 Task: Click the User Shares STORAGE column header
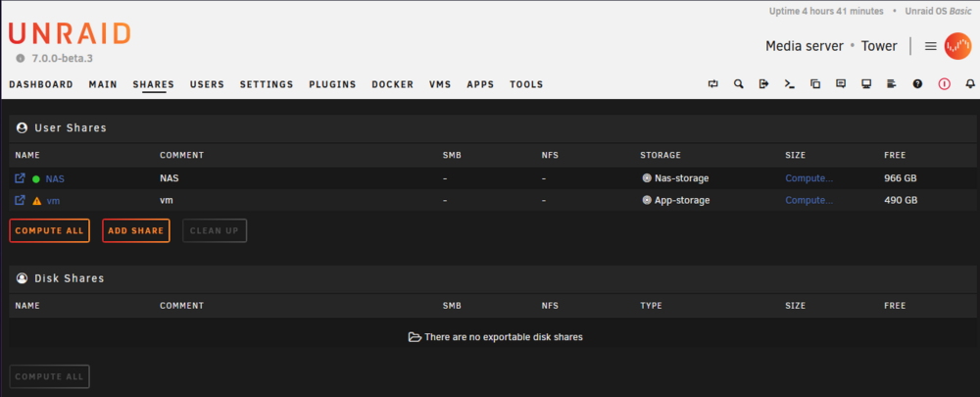point(660,155)
